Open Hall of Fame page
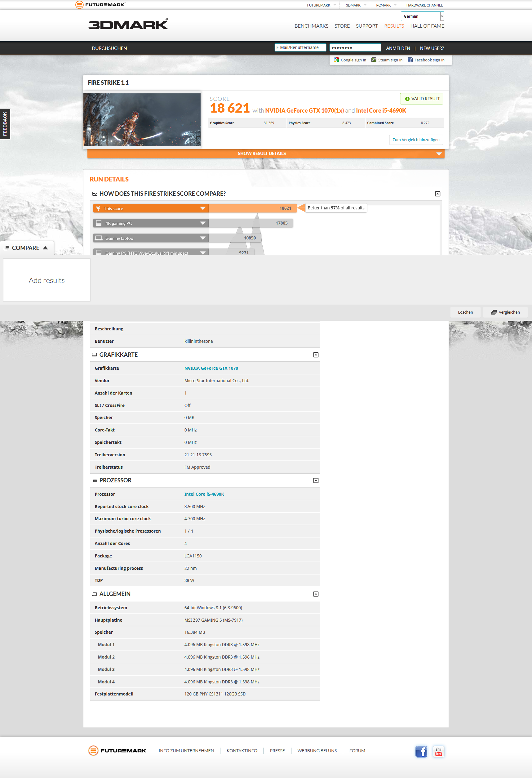Screen dimensions: 532x778 pyautogui.click(x=427, y=26)
